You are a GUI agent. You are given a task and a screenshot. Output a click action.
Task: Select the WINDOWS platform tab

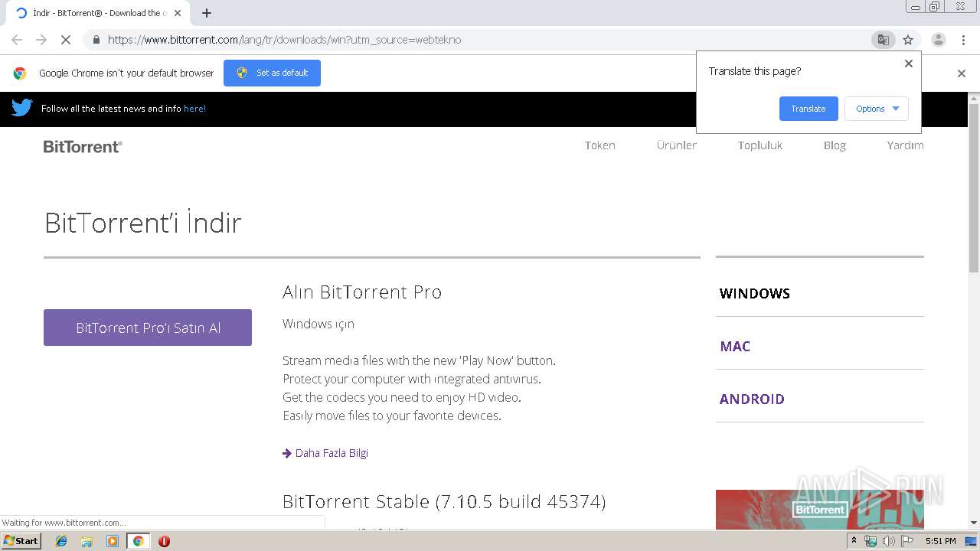tap(755, 293)
